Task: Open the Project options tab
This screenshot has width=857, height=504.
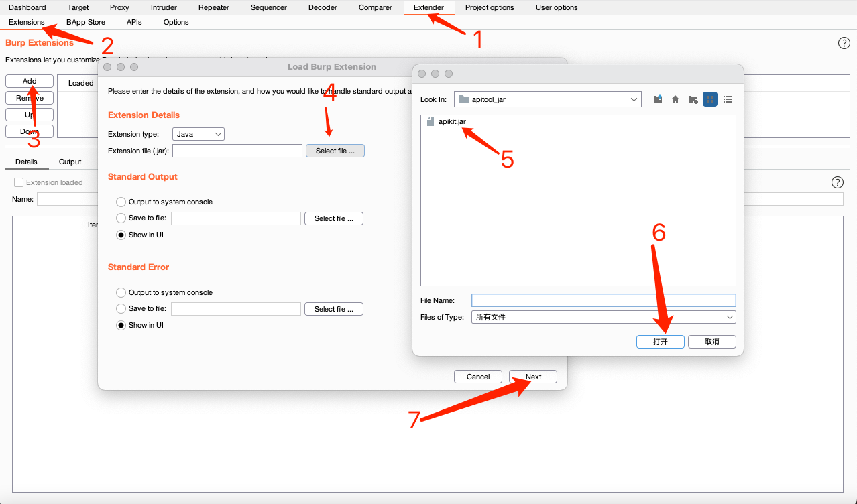Action: coord(490,7)
